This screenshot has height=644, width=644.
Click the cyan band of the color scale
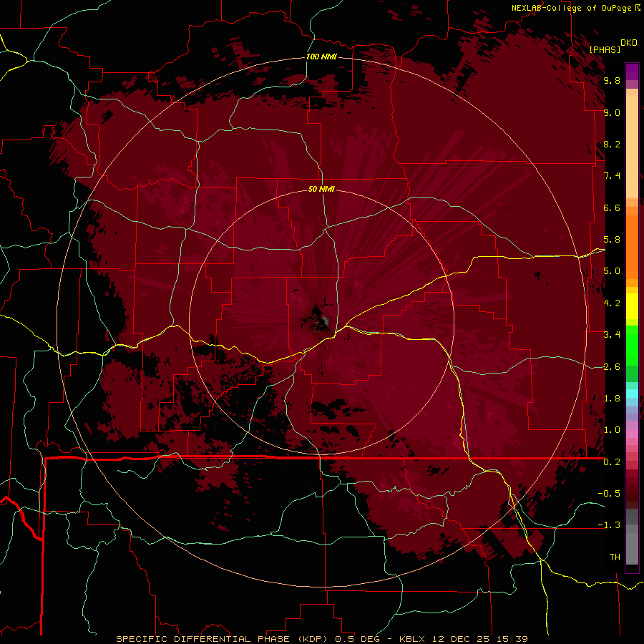632,393
